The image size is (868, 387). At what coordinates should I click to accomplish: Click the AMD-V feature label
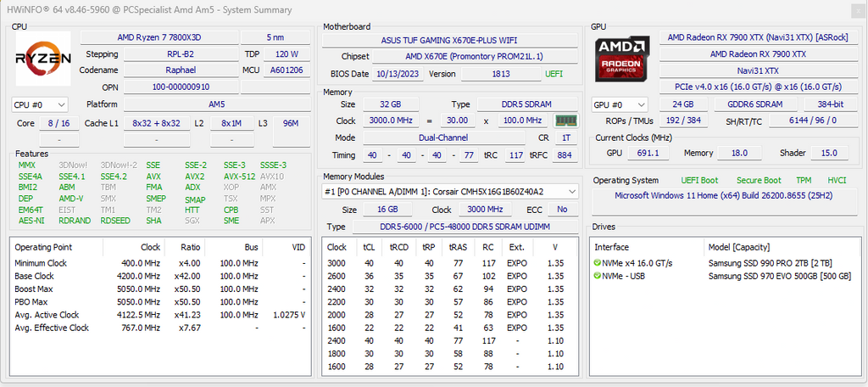pos(71,199)
